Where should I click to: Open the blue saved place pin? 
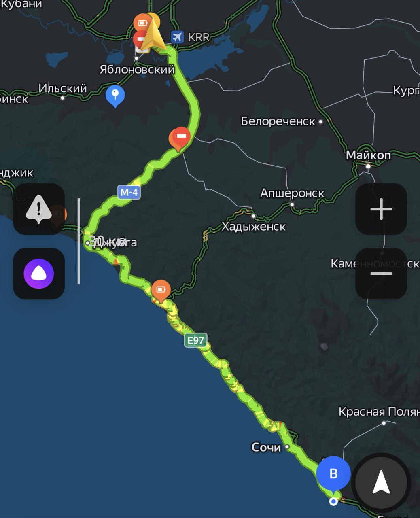pos(115,96)
